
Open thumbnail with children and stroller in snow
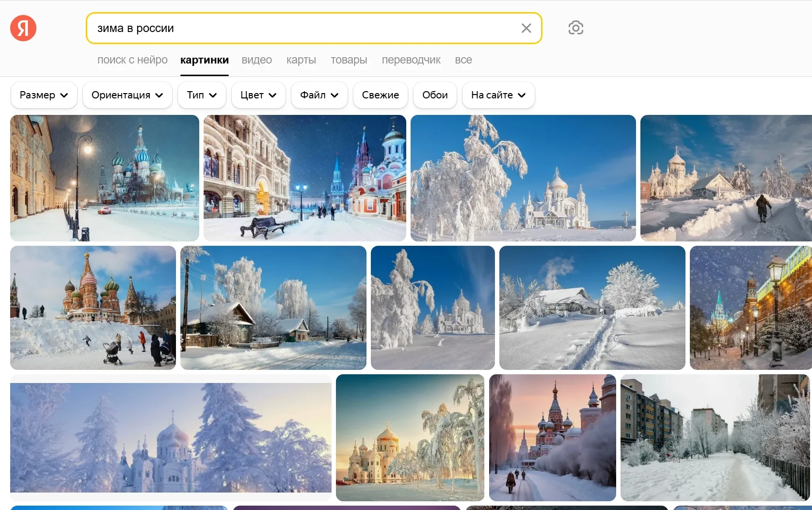(x=93, y=307)
